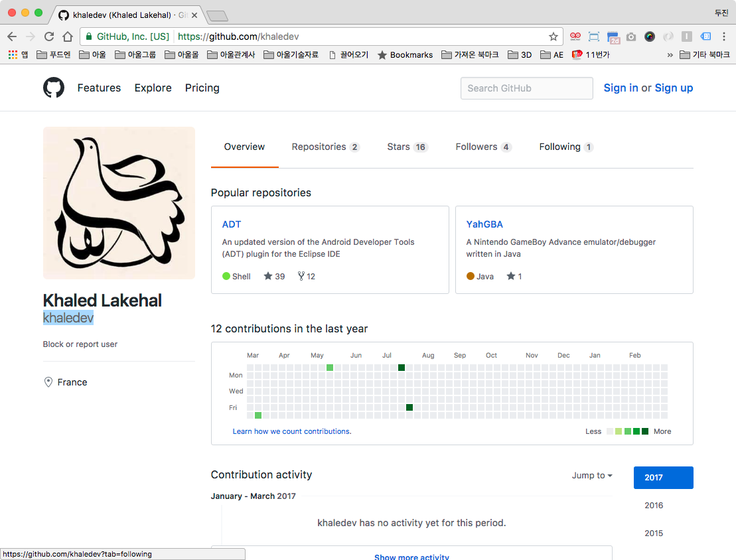
Task: Click the colorful circle extension icon
Action: (x=650, y=36)
